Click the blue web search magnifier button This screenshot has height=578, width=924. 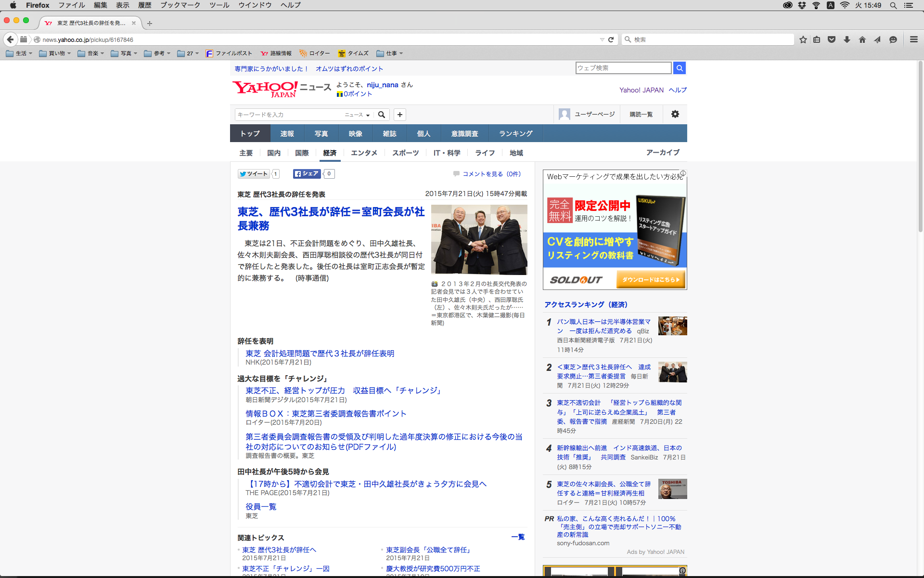pos(680,68)
